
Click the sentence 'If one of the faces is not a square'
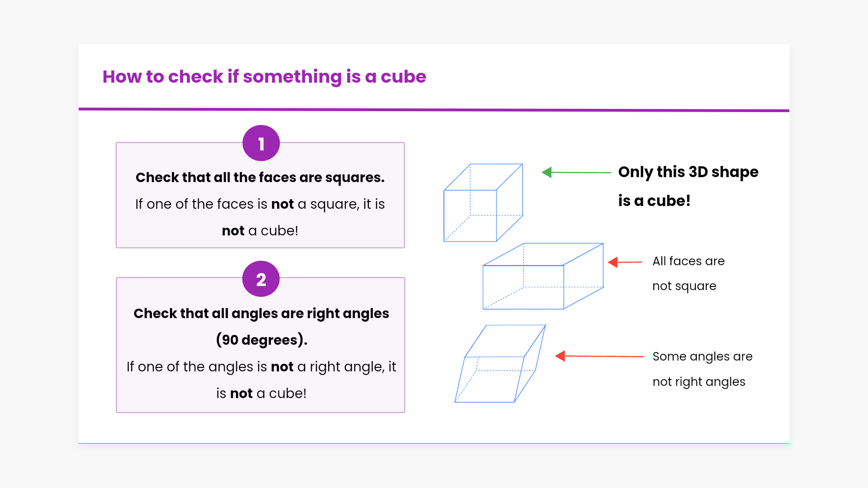[260, 204]
